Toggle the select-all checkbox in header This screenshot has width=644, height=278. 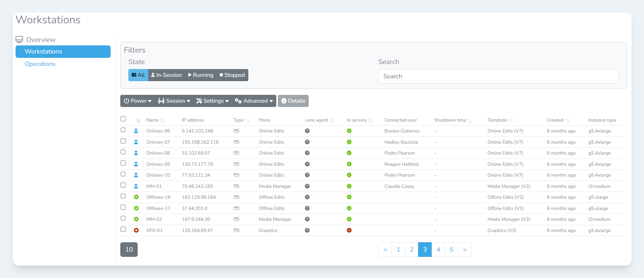(123, 119)
